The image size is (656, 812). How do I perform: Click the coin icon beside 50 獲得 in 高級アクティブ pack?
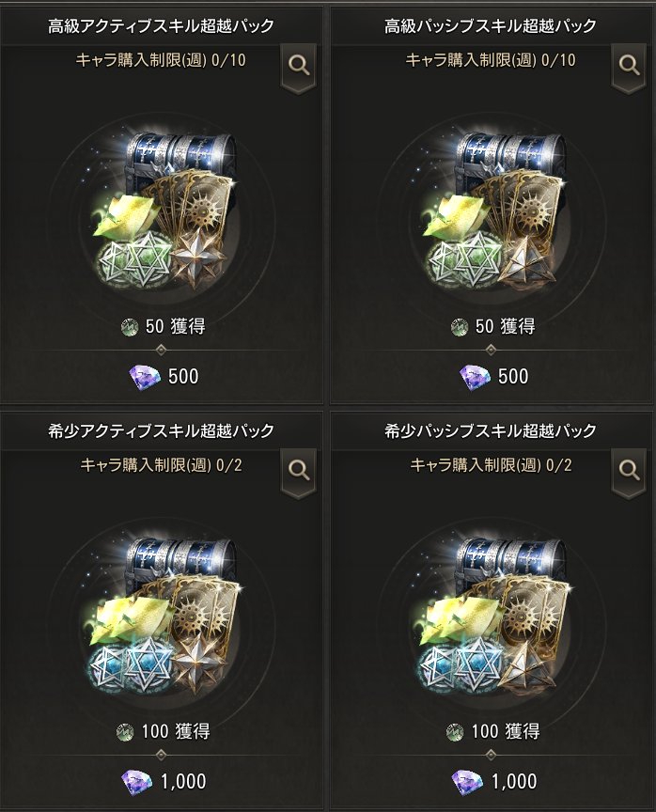tap(130, 327)
